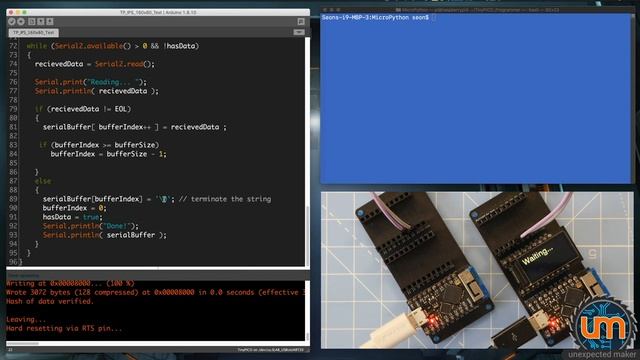Click 'Hard resetting via RTS pin...' console line
640x360 pixels.
(64, 328)
